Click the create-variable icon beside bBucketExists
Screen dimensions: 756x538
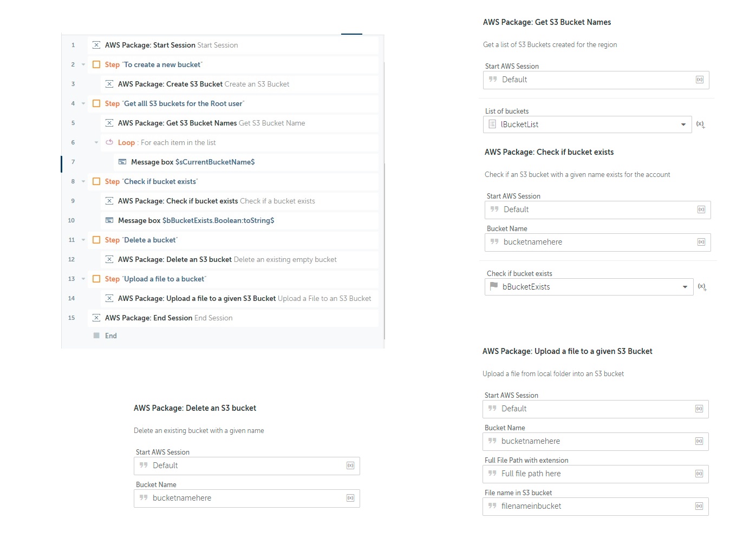(702, 287)
